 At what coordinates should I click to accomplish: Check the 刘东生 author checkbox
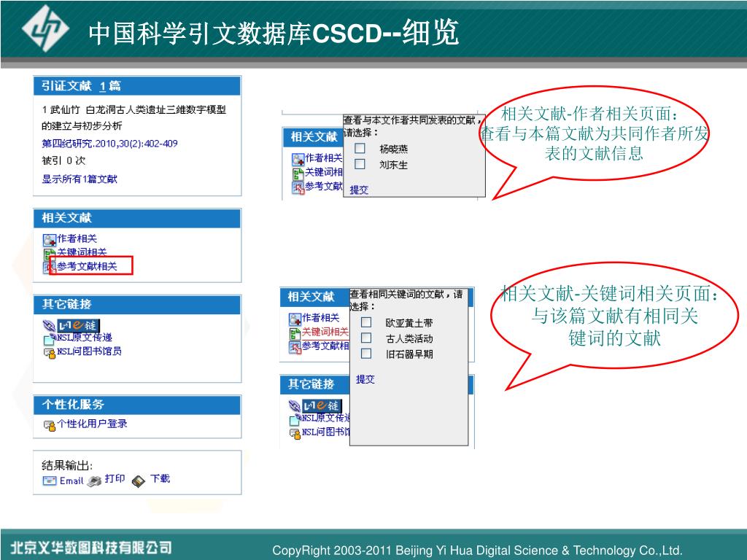click(360, 164)
